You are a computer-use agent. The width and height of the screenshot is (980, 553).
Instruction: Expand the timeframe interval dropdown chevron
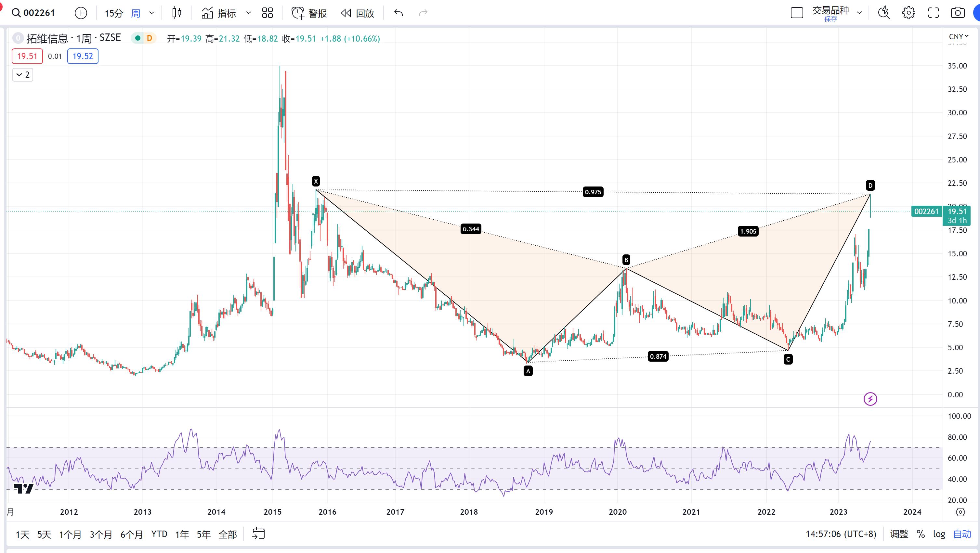152,13
